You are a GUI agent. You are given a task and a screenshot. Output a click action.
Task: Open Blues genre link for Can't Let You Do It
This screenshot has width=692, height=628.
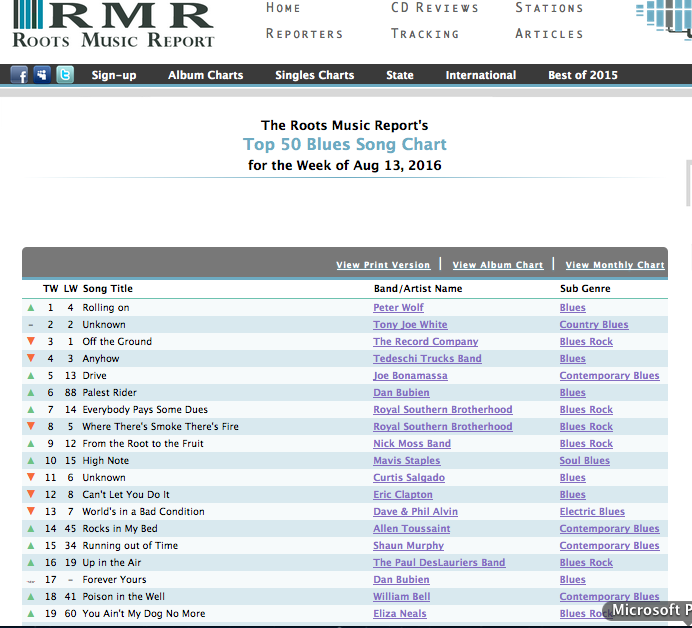(573, 495)
